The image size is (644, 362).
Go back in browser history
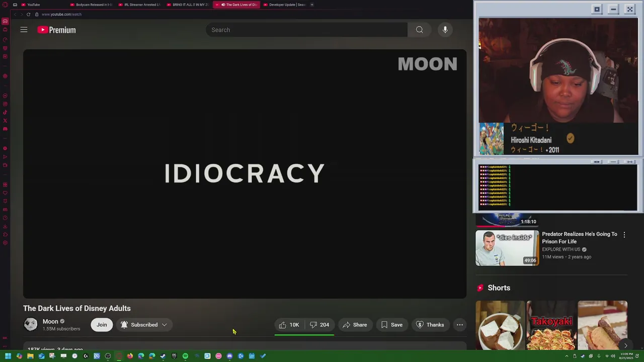[15, 14]
